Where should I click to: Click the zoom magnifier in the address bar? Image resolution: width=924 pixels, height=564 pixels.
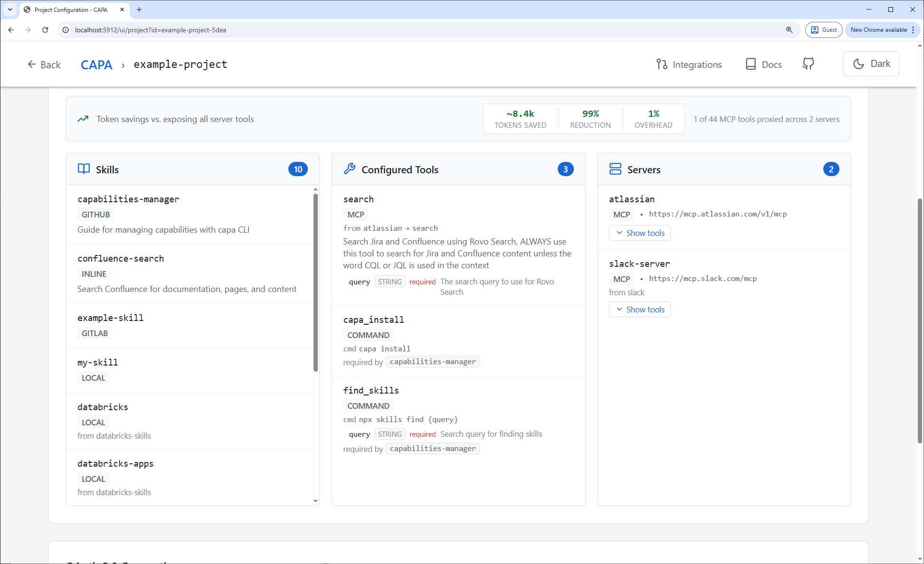pyautogui.click(x=790, y=30)
